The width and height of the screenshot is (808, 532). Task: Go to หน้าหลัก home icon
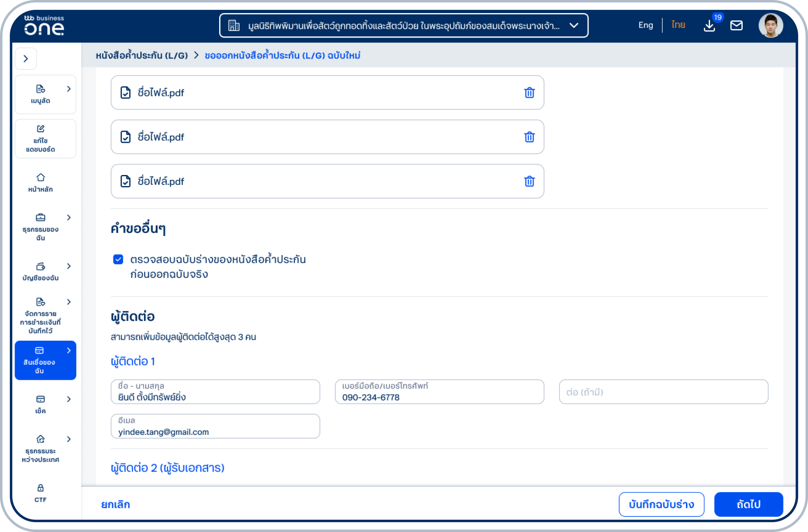click(x=40, y=177)
